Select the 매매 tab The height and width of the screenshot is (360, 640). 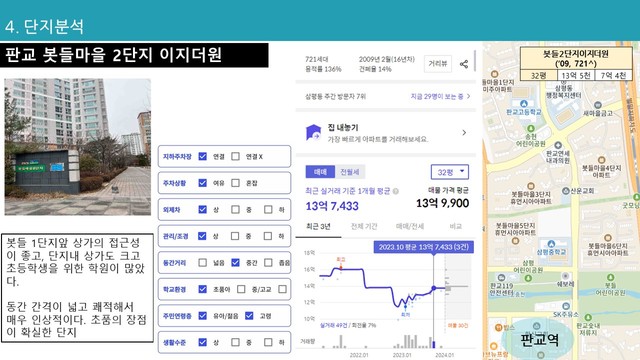click(320, 172)
